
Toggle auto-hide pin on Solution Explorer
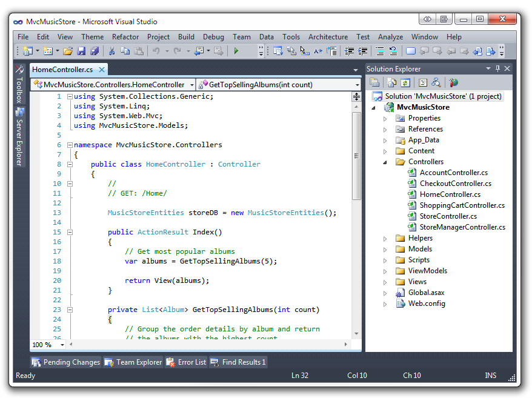497,68
